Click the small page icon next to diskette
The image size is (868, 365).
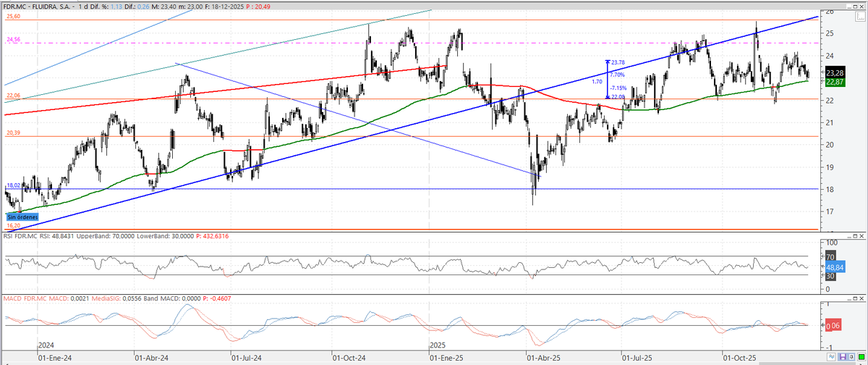click(x=851, y=356)
